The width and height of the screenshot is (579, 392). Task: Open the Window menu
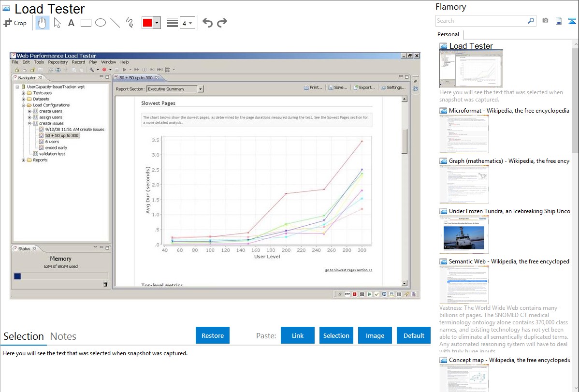[x=109, y=62]
